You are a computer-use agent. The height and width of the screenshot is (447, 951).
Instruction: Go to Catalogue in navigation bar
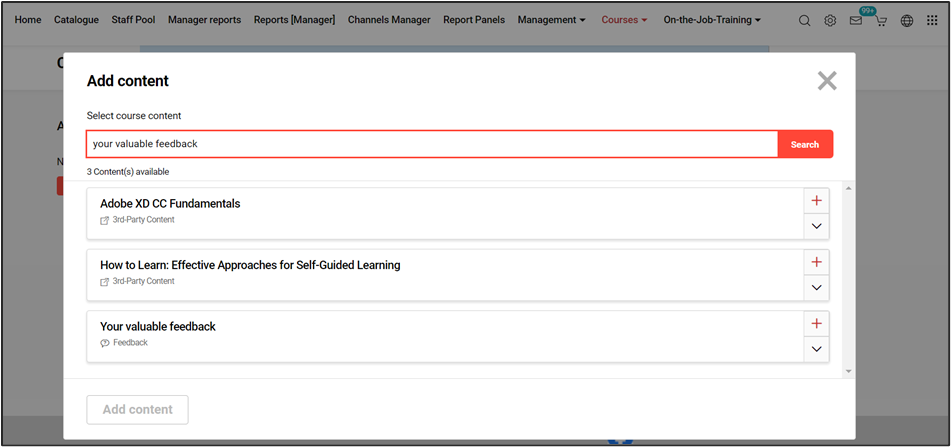[76, 20]
